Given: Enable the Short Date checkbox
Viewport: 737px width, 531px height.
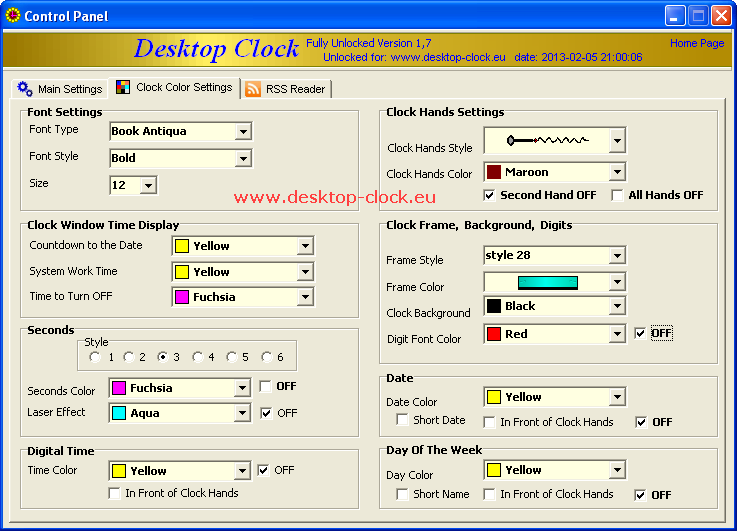Looking at the screenshot, I should click(402, 420).
